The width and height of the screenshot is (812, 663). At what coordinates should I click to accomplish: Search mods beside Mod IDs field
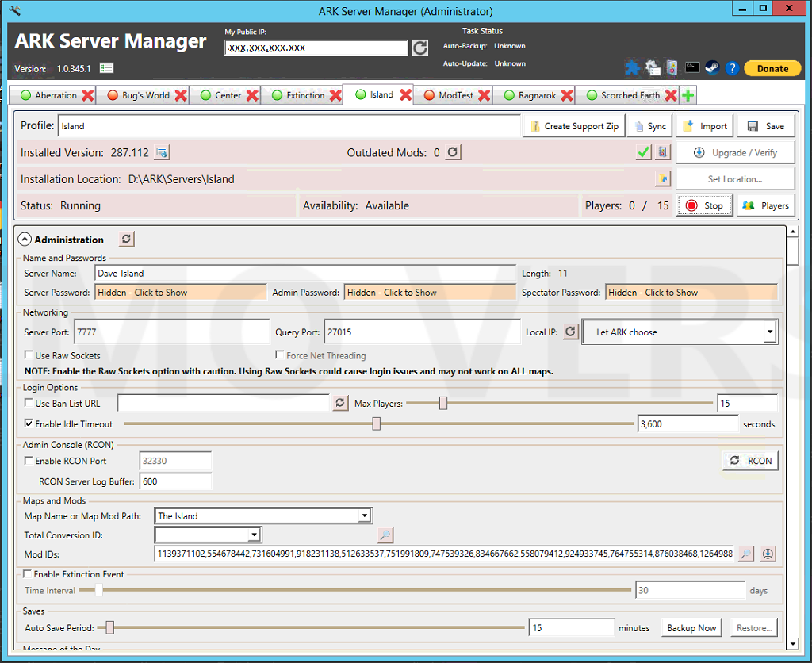point(746,554)
